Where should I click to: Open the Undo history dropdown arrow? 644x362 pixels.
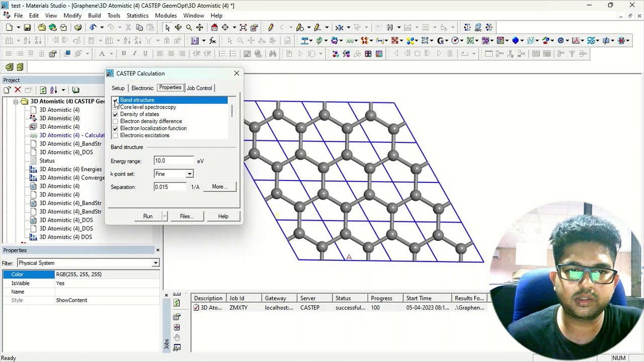[101, 28]
